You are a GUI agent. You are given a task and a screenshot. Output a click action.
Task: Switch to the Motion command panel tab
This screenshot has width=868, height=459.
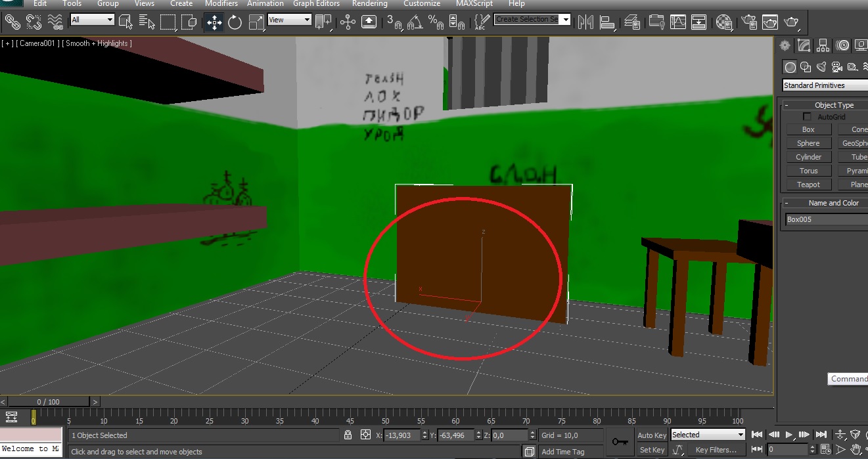pos(843,45)
